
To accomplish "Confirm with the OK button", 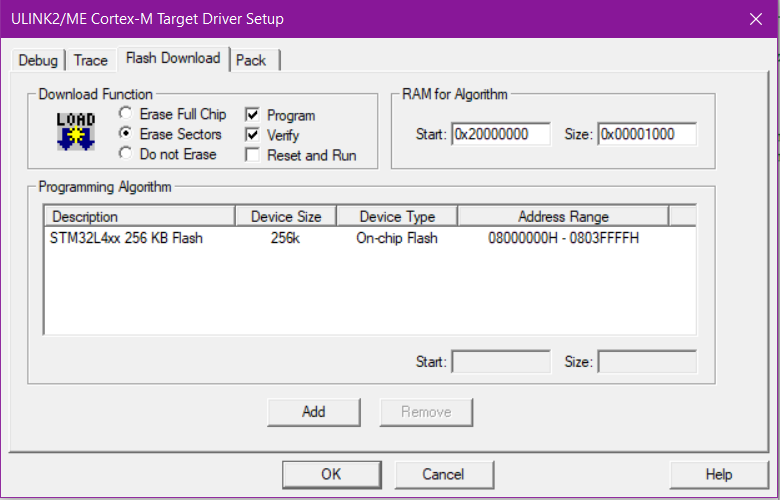I will tap(332, 475).
